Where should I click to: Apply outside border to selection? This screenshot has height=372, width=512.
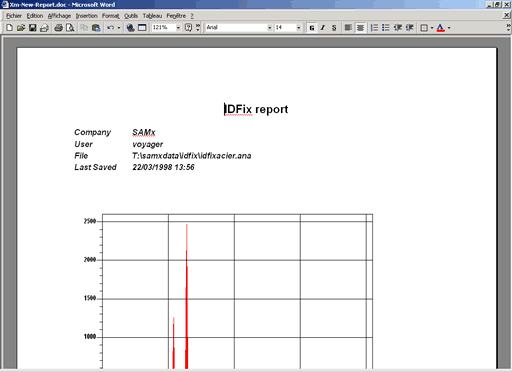pos(424,28)
